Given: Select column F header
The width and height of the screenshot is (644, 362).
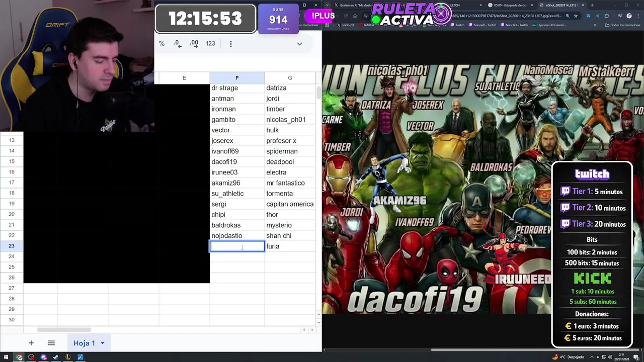Looking at the screenshot, I should (237, 78).
